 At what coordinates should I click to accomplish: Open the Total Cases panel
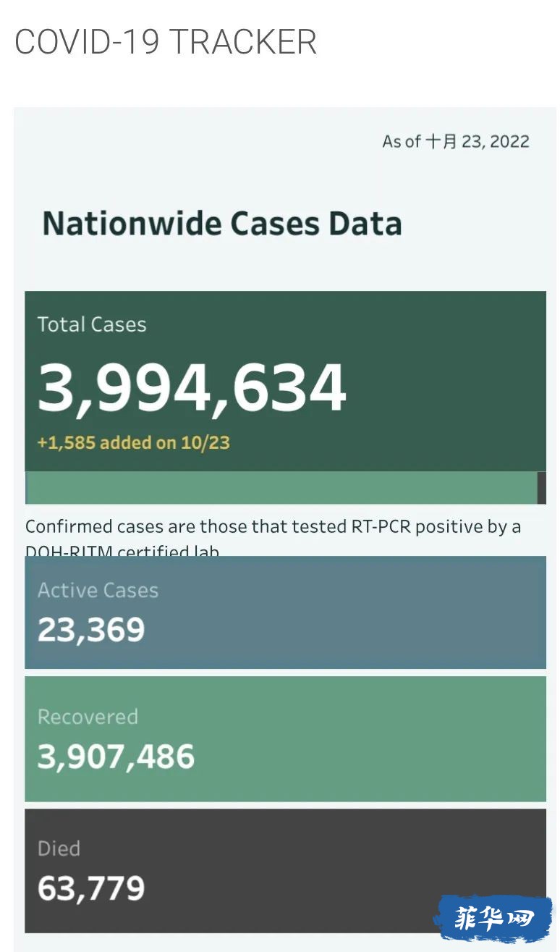285,382
